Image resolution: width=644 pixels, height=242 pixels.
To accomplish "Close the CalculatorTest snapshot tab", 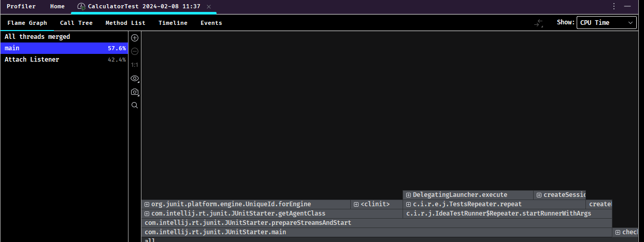I will pyautogui.click(x=209, y=6).
